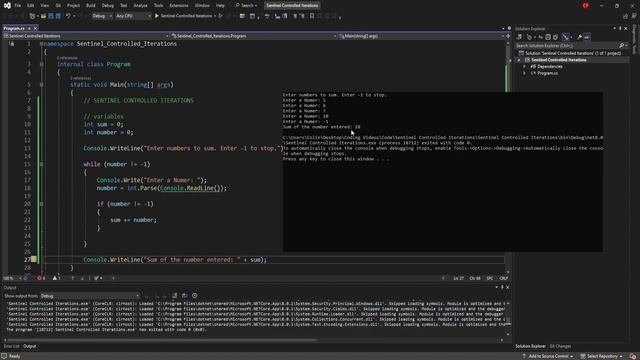The width and height of the screenshot is (640, 360).
Task: Toggle Preview Selected Items in Solution Explorer
Action: point(587,37)
